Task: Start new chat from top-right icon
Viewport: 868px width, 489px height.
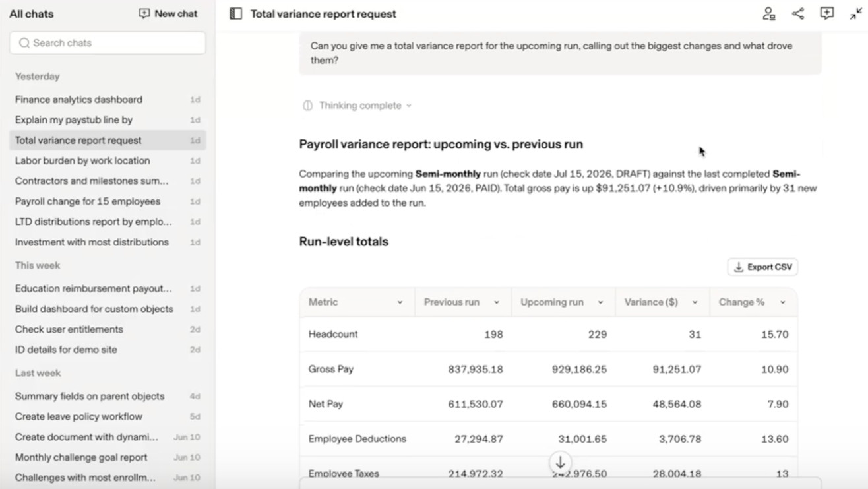Action: [827, 14]
